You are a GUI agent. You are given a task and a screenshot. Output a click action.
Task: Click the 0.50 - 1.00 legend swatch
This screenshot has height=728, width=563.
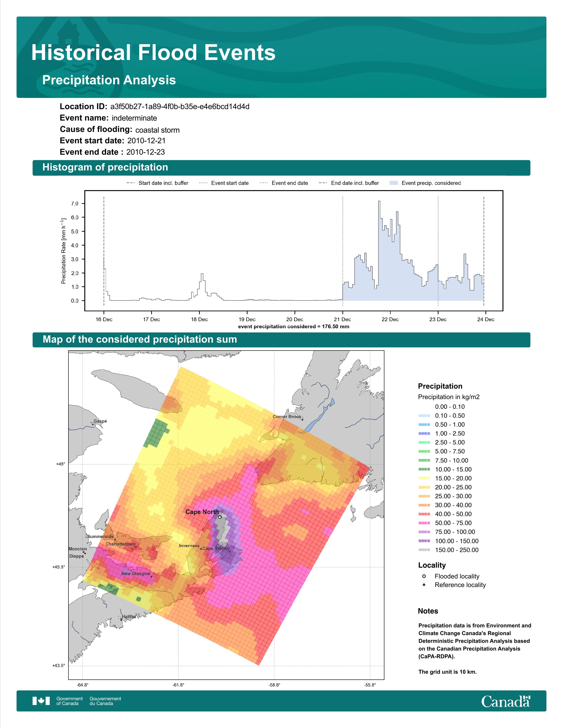pyautogui.click(x=424, y=425)
